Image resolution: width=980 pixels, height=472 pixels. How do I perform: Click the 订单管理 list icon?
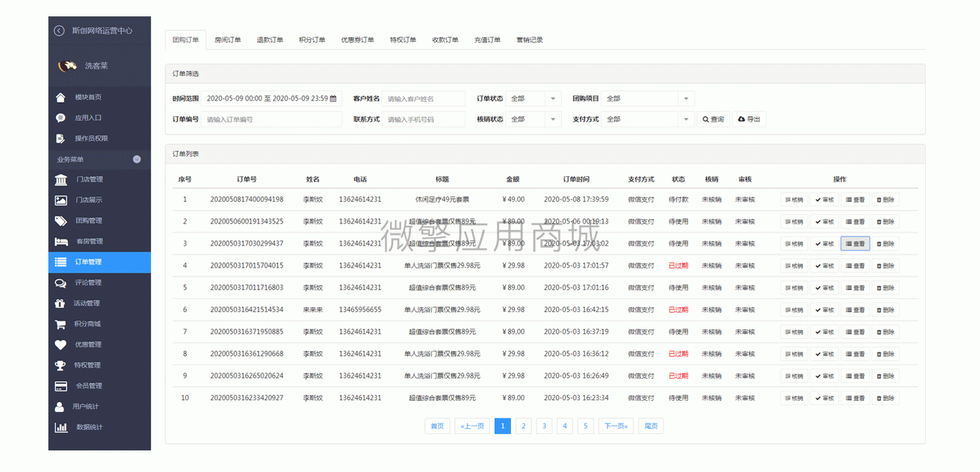(61, 262)
